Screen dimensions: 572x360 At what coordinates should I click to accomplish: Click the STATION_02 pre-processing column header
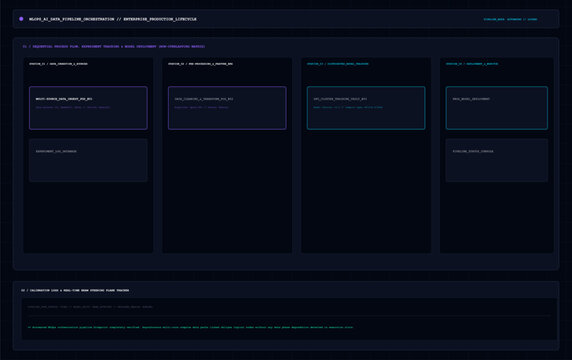pos(200,64)
